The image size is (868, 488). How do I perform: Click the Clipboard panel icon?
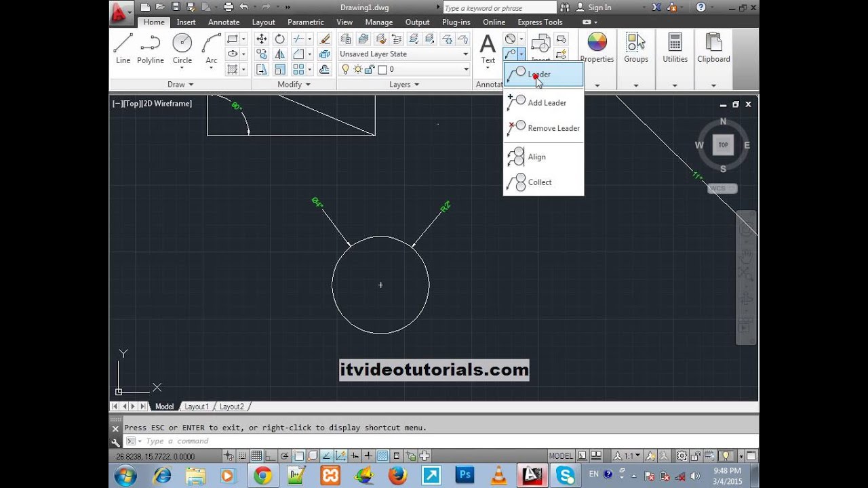[x=713, y=43]
